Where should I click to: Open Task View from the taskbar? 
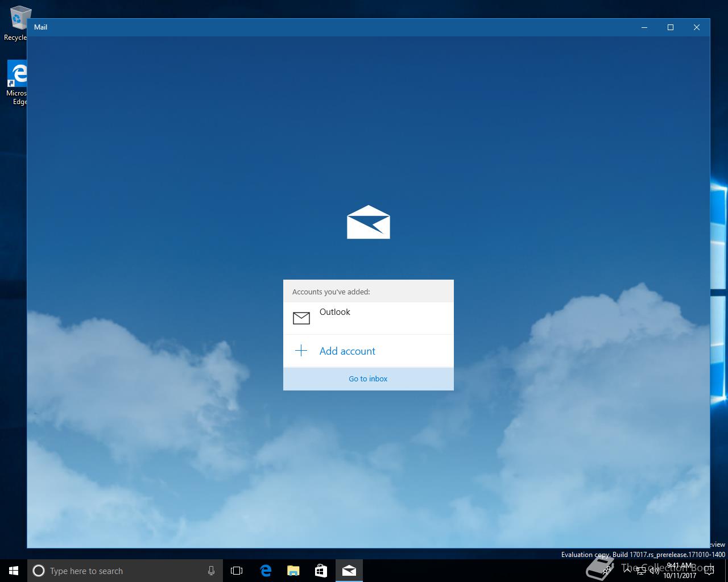click(237, 571)
